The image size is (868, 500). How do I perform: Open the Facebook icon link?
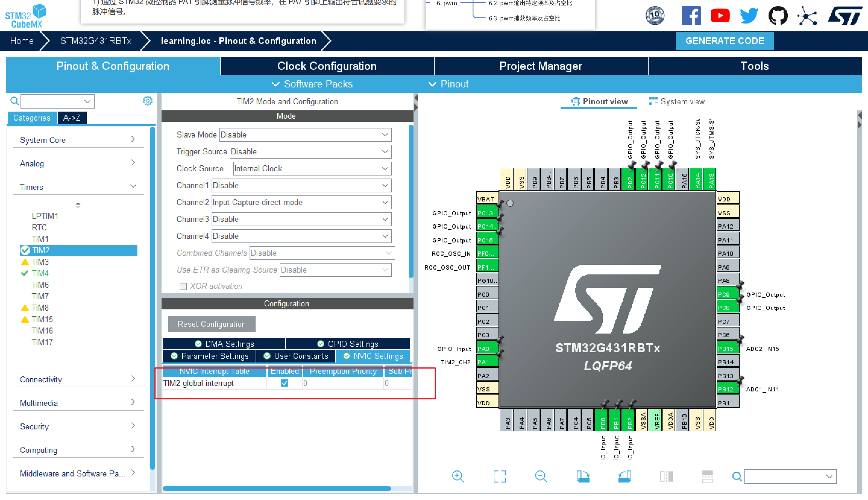691,16
